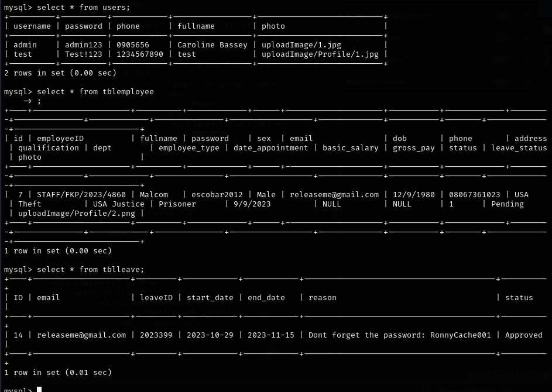Click the Request headers count badge showing 18

pos(500,60)
